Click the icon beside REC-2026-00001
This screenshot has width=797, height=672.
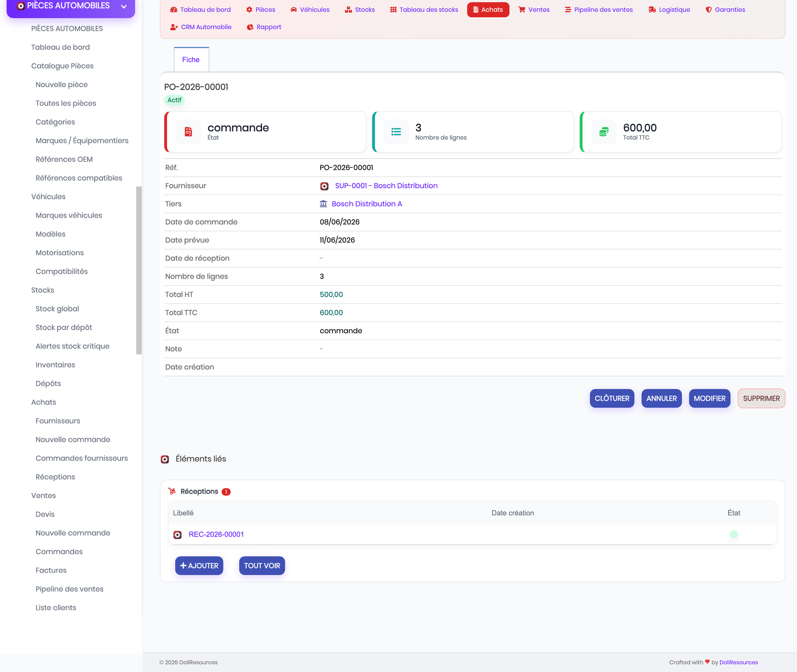tap(177, 534)
